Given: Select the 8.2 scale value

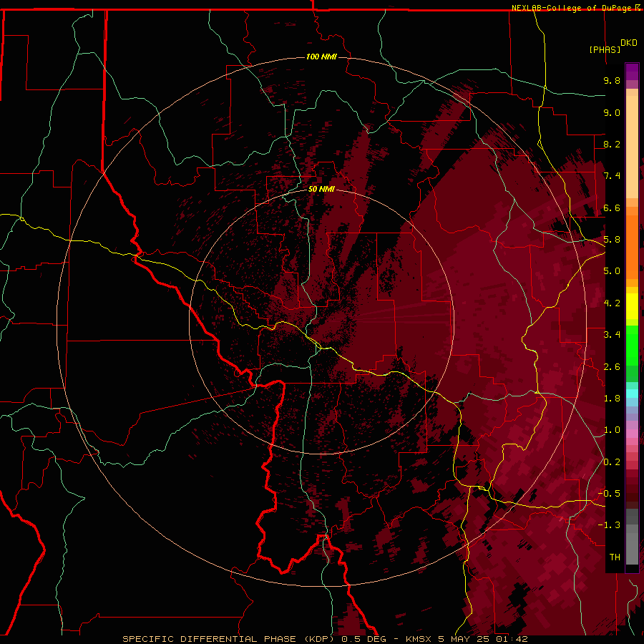Looking at the screenshot, I should [612, 144].
